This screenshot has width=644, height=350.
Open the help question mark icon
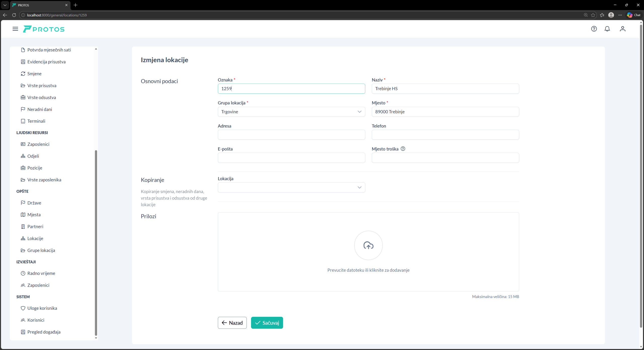click(x=594, y=29)
